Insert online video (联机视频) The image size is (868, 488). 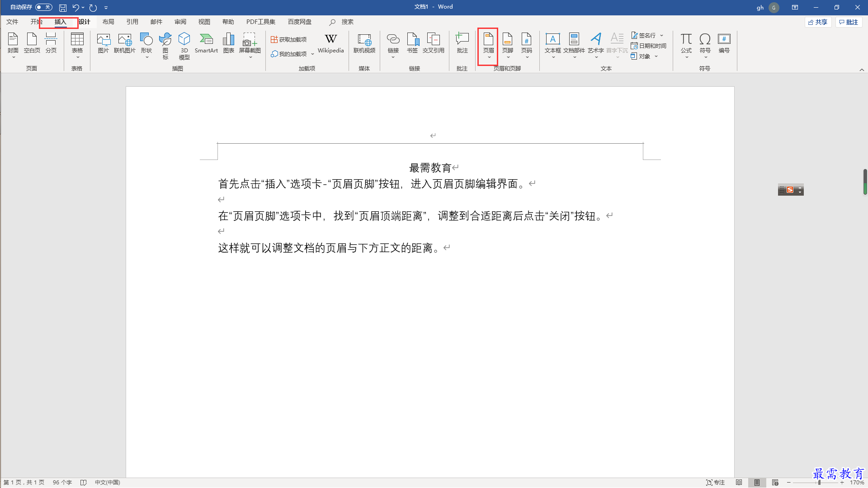click(364, 43)
